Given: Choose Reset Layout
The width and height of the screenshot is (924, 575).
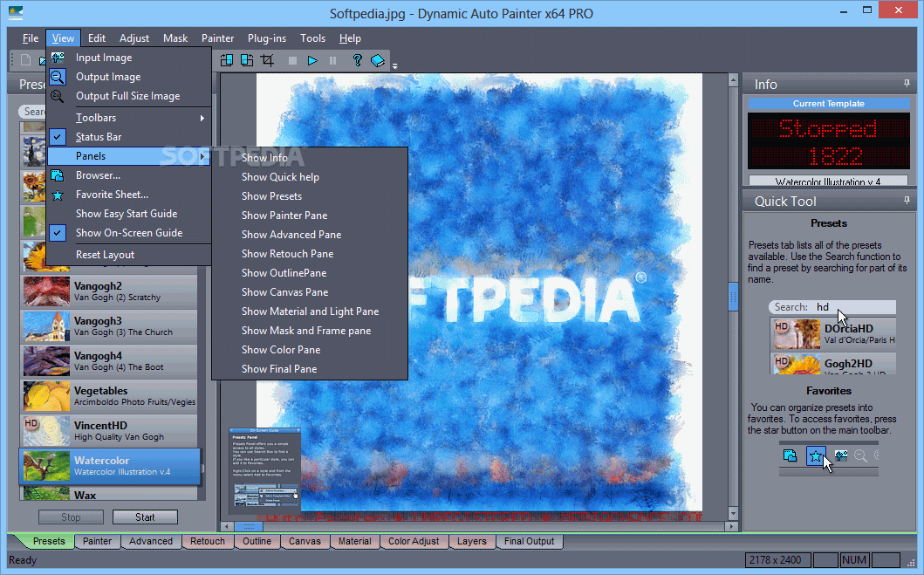Looking at the screenshot, I should pos(128,255).
